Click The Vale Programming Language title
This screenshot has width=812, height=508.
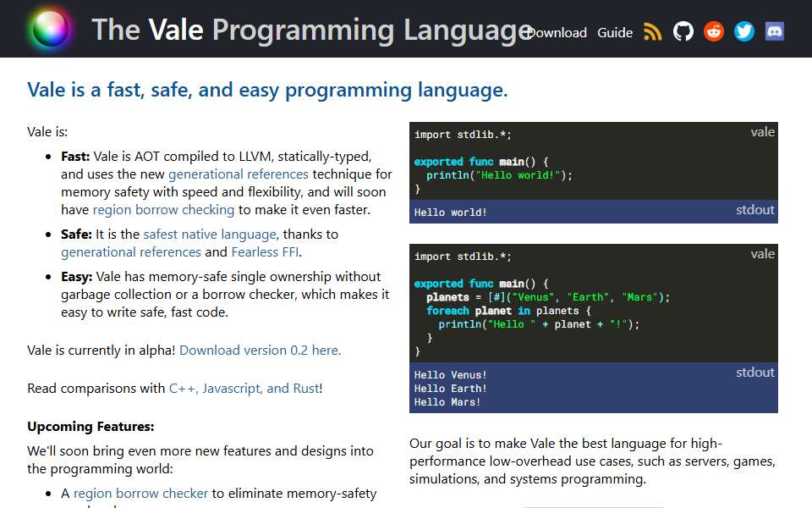[312, 30]
